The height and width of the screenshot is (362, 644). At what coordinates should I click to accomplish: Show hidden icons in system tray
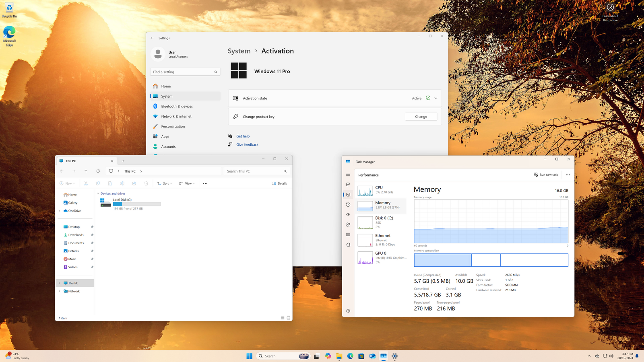(x=589, y=356)
